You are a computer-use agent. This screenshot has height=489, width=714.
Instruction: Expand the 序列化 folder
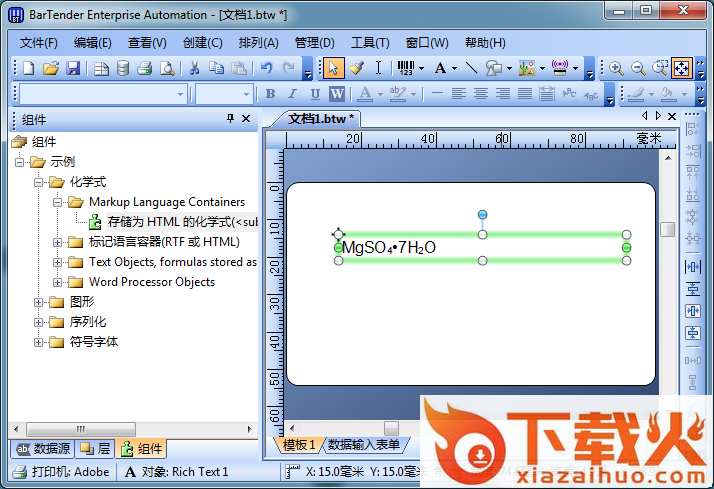coord(39,322)
